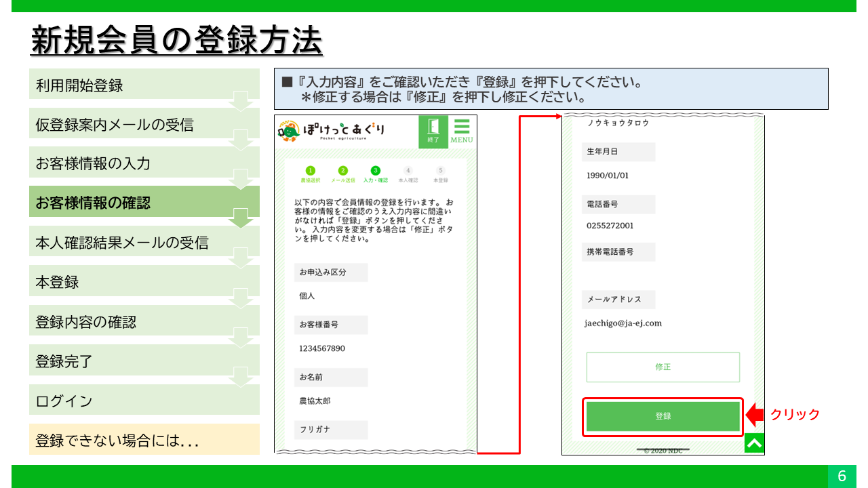Image resolution: width=868 pixels, height=488 pixels.
Task: Click the email address jaechigo@ja-ej.com
Action: (x=623, y=323)
